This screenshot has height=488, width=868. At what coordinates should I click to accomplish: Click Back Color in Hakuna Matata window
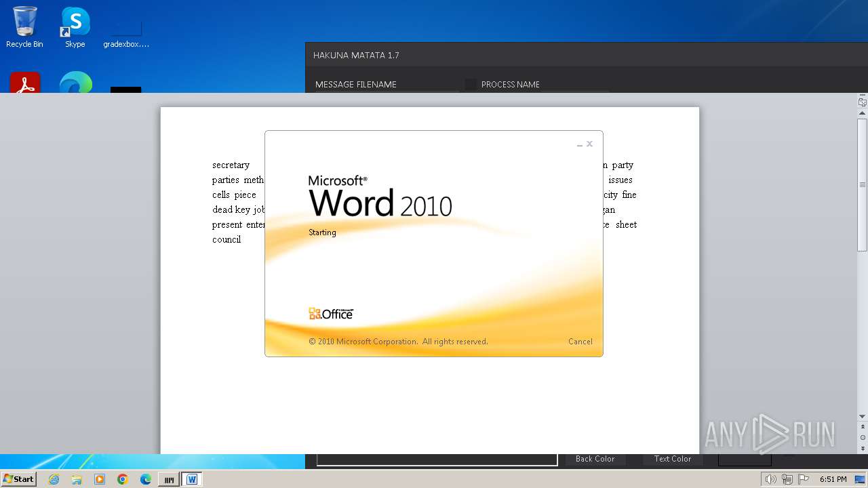pos(595,459)
